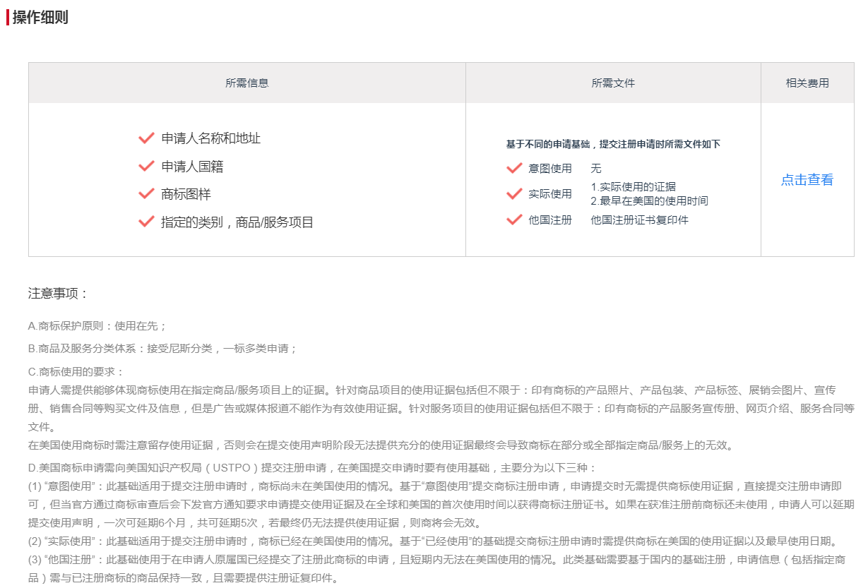The height and width of the screenshot is (588, 868).
Task: Click the checkmark next to 意图使用
Action: click(514, 169)
